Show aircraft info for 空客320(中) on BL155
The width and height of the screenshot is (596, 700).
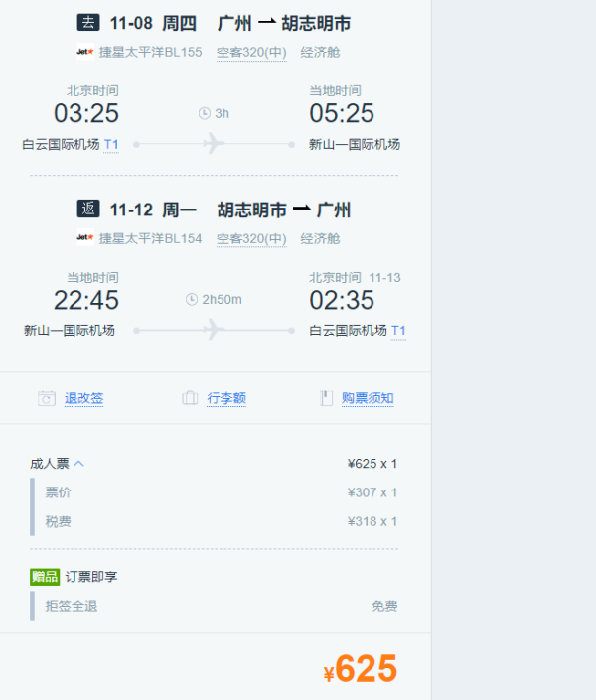coord(251,53)
